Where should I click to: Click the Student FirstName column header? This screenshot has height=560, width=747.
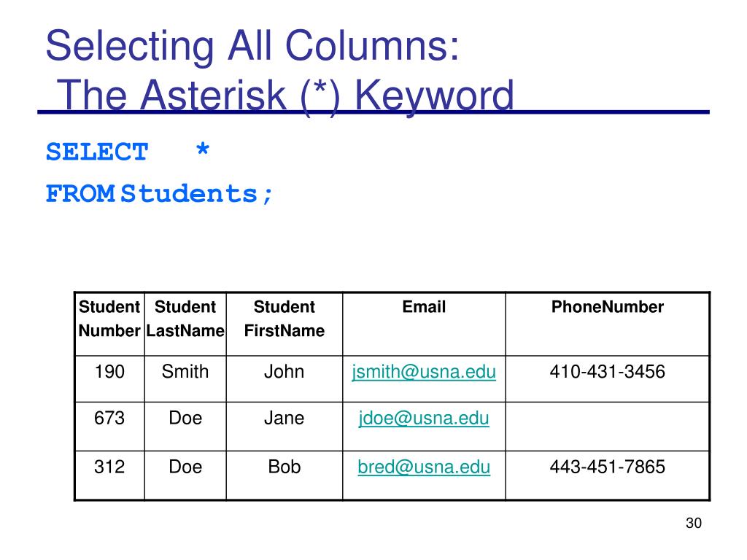click(x=285, y=324)
